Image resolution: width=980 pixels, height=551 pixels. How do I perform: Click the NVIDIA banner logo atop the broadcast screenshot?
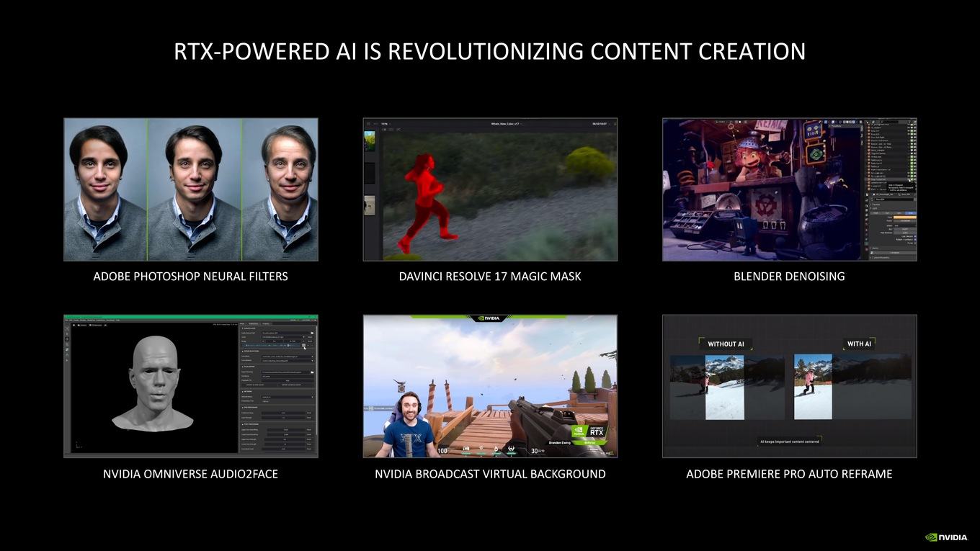490,318
